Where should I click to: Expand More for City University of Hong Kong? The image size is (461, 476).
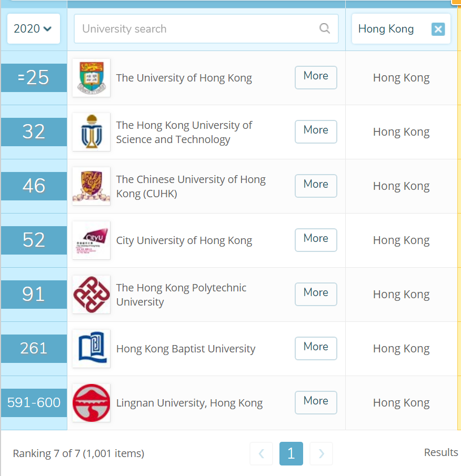[x=316, y=239]
